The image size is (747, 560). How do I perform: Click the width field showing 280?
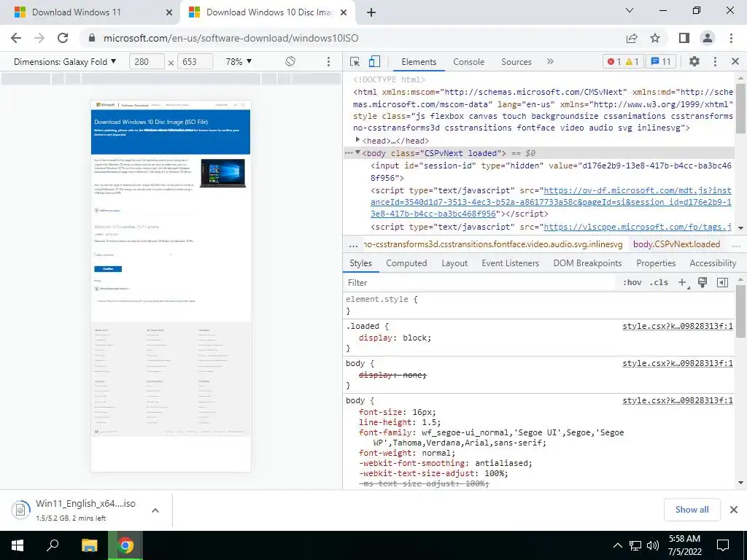point(146,61)
